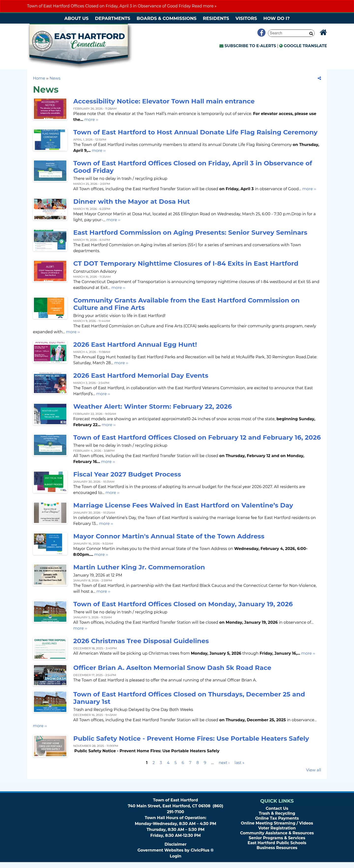Open East Hartford Public Schools link
This screenshot has height=868, width=354.
pyautogui.click(x=277, y=843)
